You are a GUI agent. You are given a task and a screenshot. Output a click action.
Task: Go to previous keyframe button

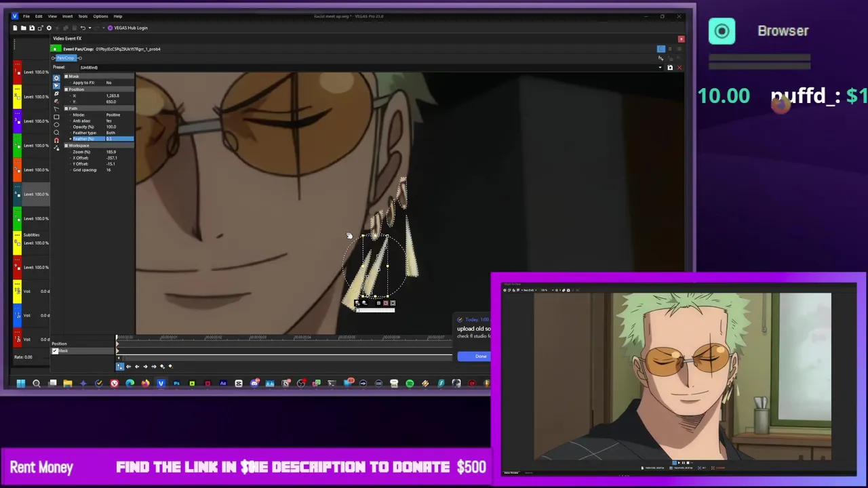click(137, 367)
